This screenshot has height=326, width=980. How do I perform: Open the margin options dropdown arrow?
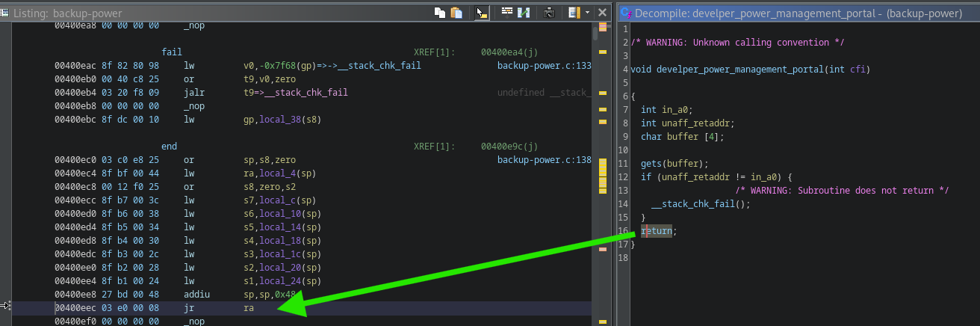click(x=587, y=13)
